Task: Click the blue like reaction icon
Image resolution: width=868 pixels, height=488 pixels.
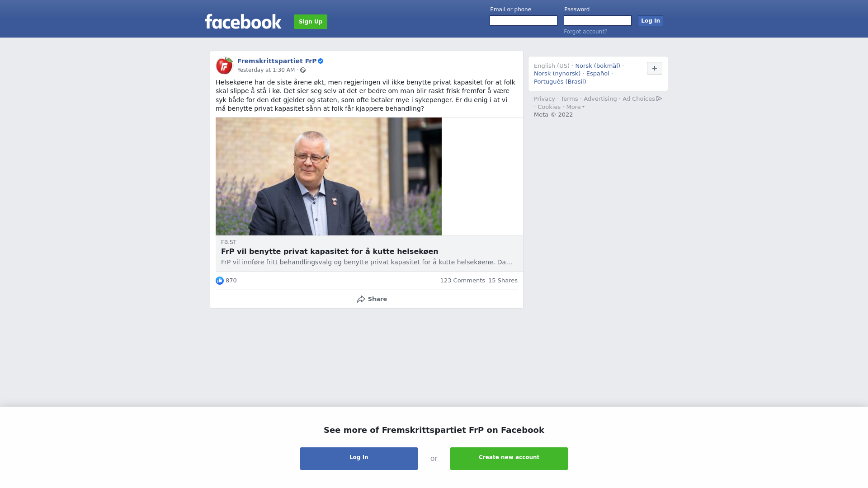Action: [x=220, y=281]
